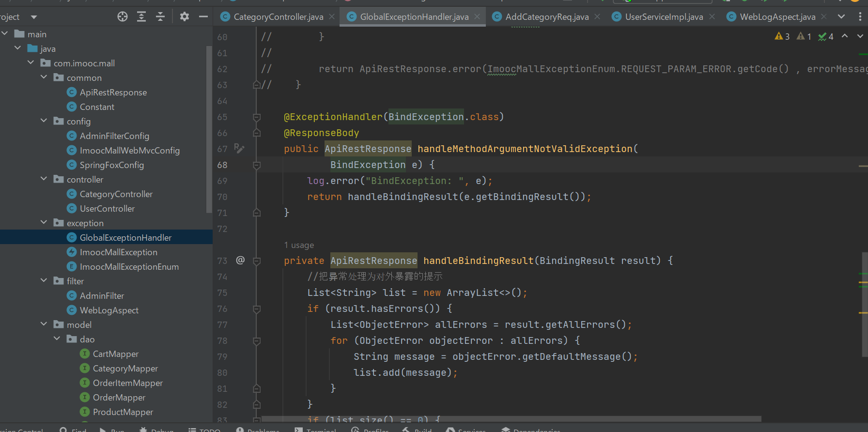
Task: Open ImoocMallExceptionEnum in project tree
Action: coord(129,267)
